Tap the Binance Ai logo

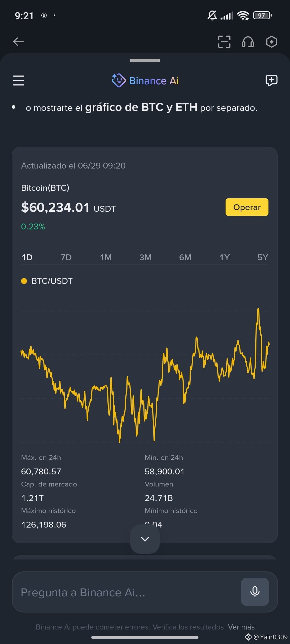pos(145,80)
